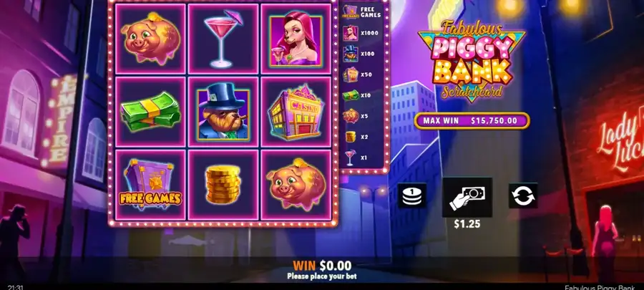Click the green cash bundle tile
Screen dimensions: 644x290
(x=150, y=112)
